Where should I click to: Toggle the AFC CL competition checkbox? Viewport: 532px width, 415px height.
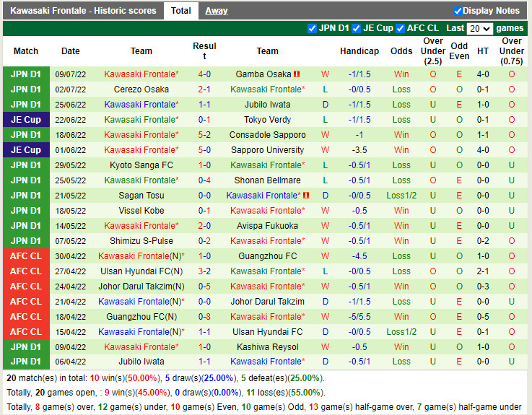coord(401,28)
